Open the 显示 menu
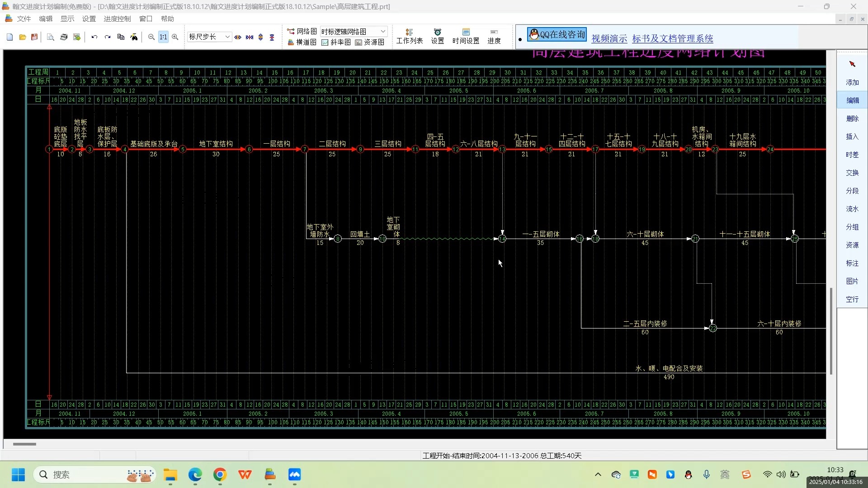Viewport: 868px width, 488px height. (x=67, y=19)
